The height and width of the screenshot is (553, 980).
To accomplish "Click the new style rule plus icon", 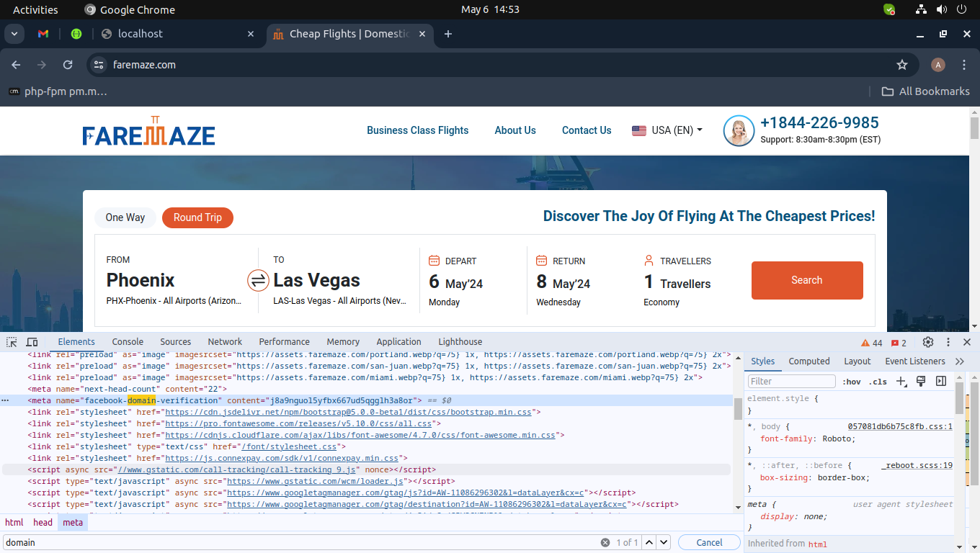I will click(x=901, y=382).
